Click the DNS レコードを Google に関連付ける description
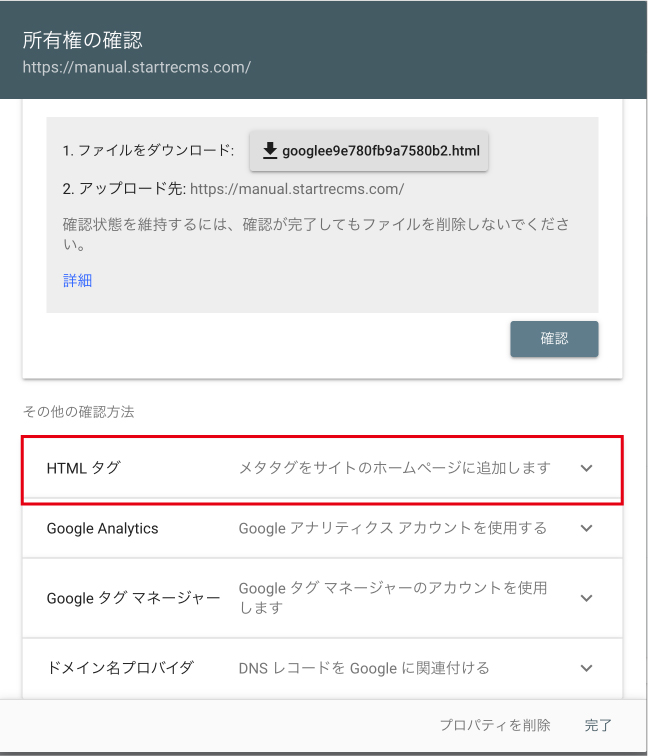This screenshot has height=756, width=648. click(364, 668)
